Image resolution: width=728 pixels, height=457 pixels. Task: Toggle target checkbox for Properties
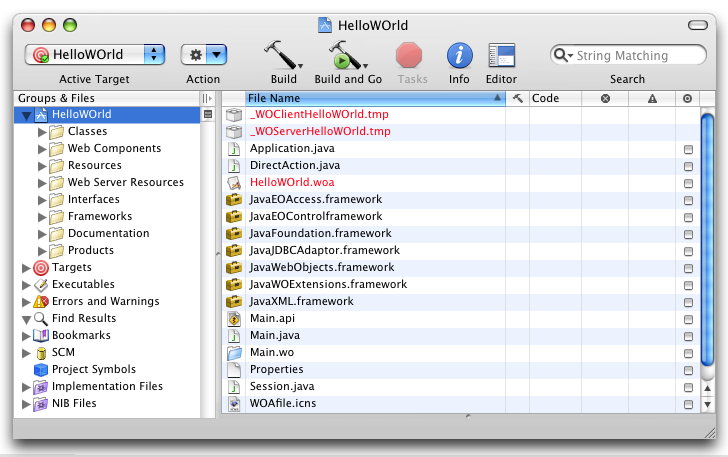click(688, 370)
